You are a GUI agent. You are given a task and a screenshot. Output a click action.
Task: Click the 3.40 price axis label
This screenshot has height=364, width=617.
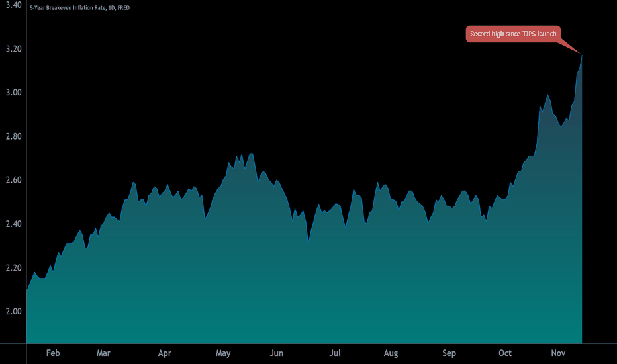pos(14,5)
